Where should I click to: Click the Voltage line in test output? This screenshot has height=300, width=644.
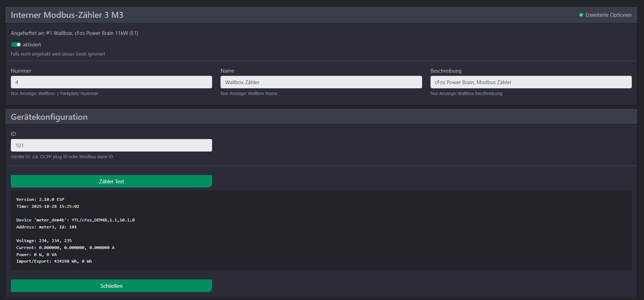(x=44, y=241)
